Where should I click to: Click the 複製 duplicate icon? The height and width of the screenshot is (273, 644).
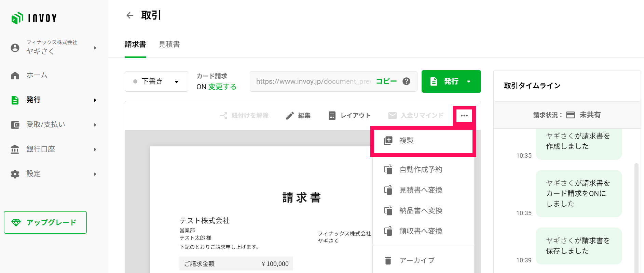(388, 141)
